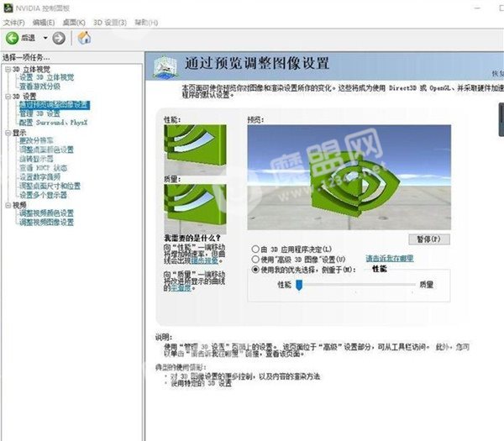Follow the 请告诉我在哪里 link
The image size is (504, 441).
[x=390, y=258]
